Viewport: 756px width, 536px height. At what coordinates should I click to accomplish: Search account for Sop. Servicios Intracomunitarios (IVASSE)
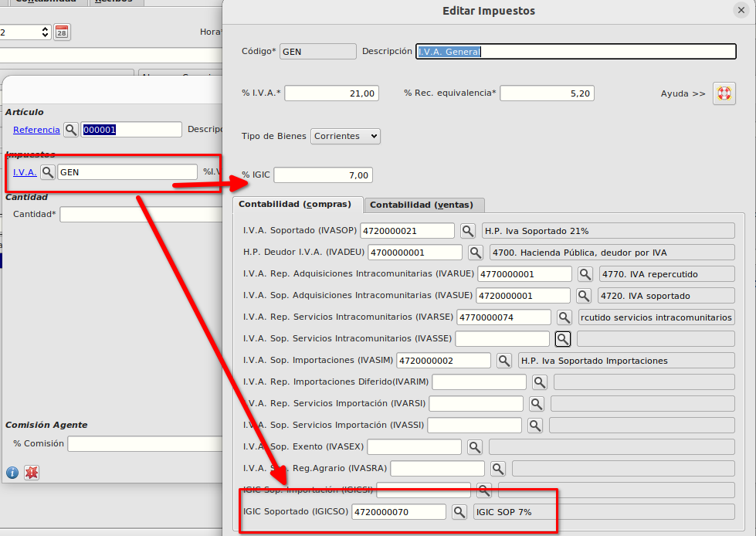click(563, 339)
